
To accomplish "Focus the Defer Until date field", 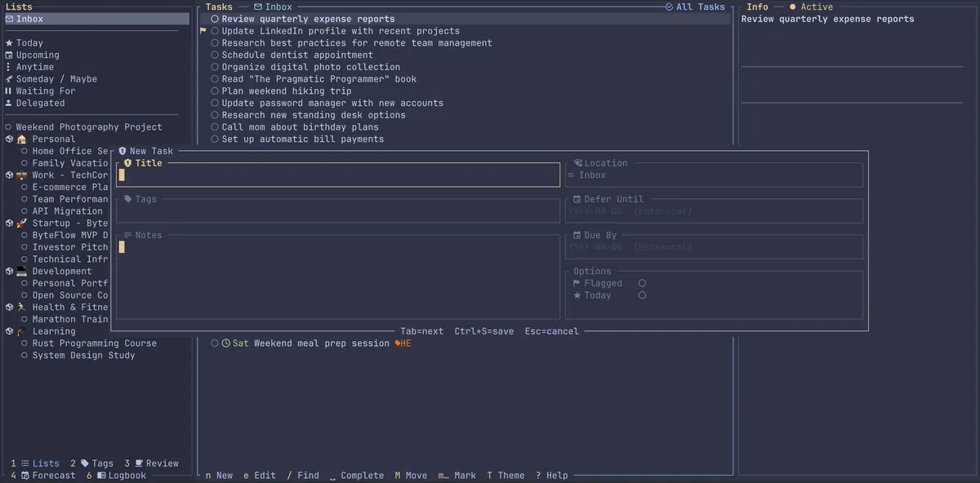I will (715, 211).
